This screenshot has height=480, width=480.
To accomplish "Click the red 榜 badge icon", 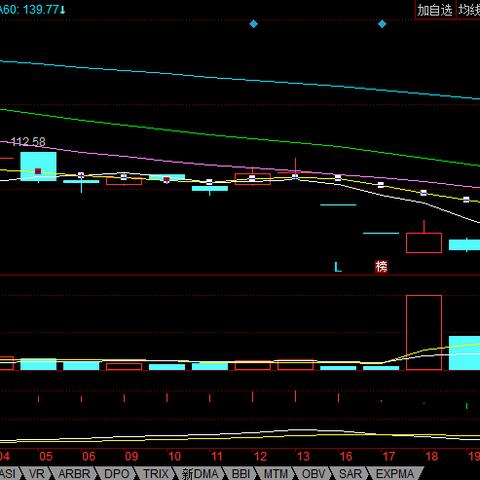I will tap(381, 266).
